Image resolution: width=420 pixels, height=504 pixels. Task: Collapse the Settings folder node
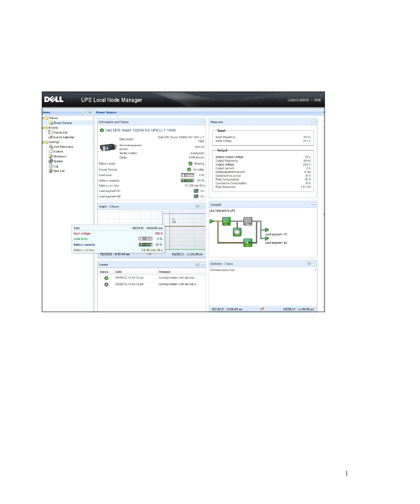pyautogui.click(x=43, y=142)
